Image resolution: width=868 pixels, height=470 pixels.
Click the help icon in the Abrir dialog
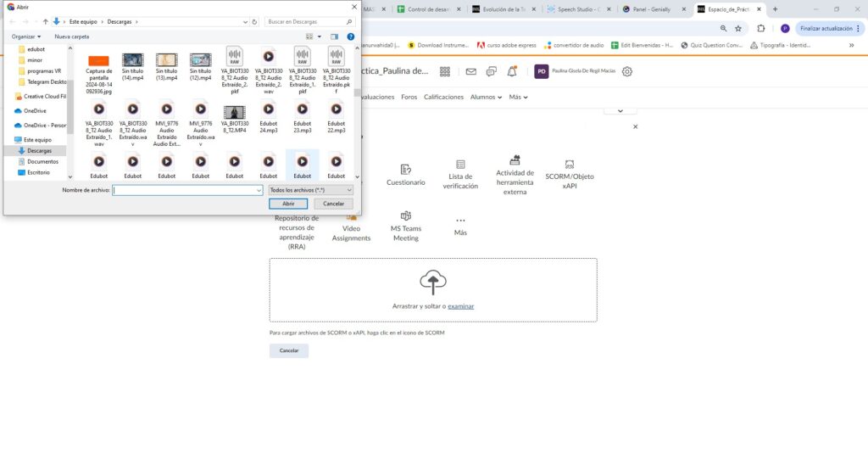(350, 36)
